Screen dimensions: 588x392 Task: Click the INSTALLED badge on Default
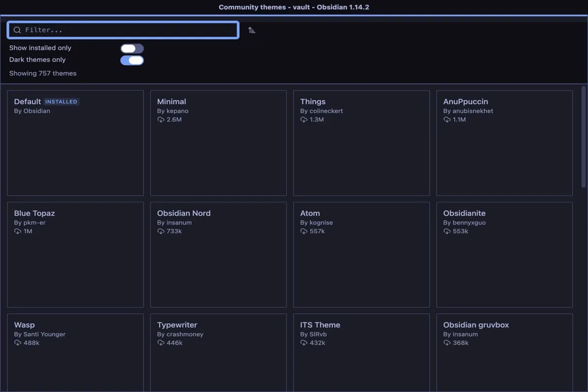(61, 101)
